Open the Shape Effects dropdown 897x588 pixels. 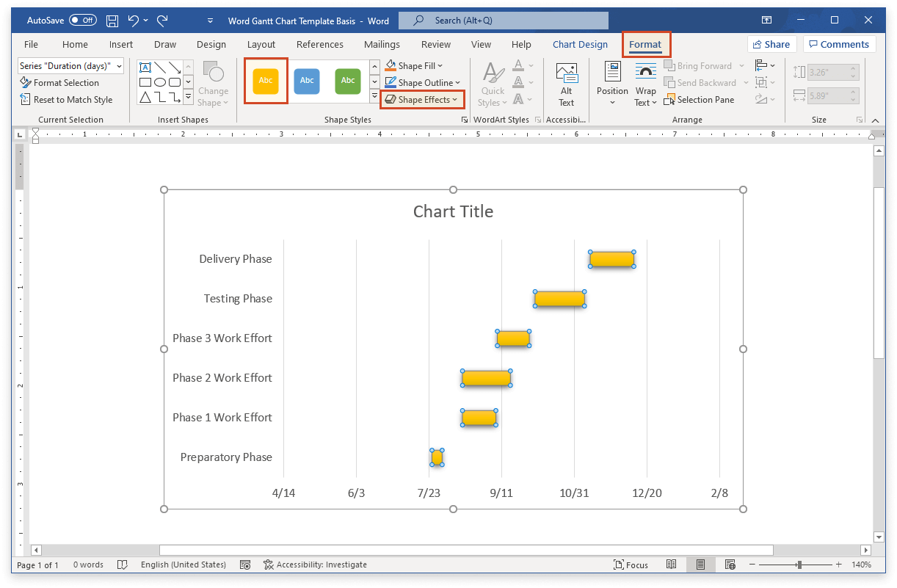[x=422, y=99]
